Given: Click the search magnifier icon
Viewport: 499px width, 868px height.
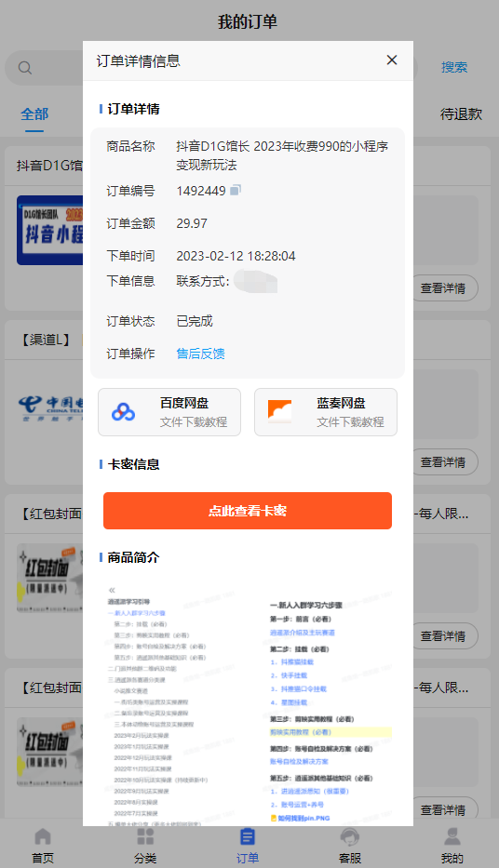Looking at the screenshot, I should [25, 68].
